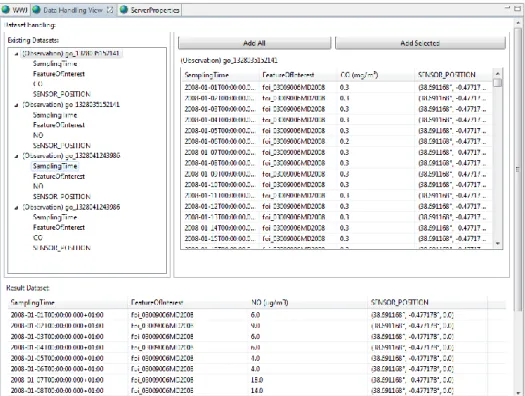Click the outer view scrollbar down arrow
Screen dimensions: 525x396
click(x=519, y=392)
